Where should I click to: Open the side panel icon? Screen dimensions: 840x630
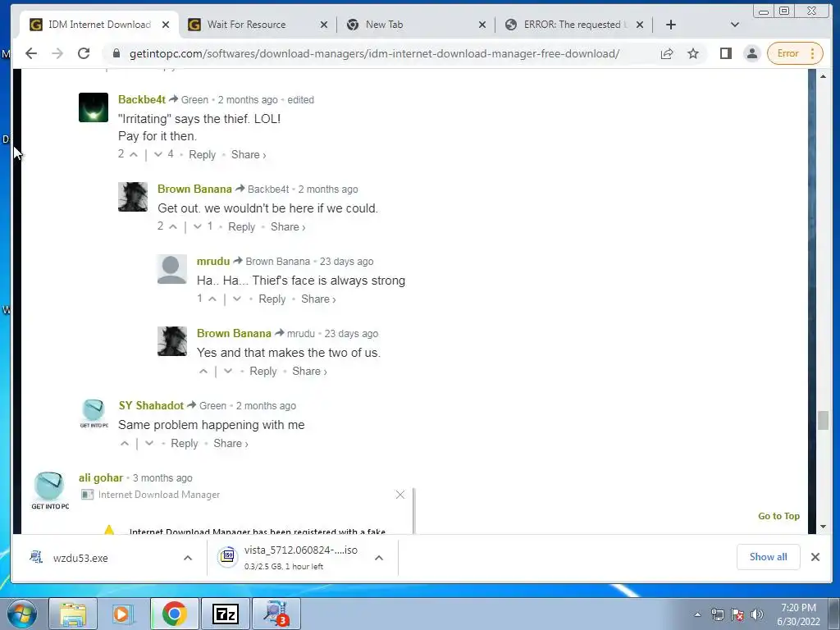[x=726, y=53]
